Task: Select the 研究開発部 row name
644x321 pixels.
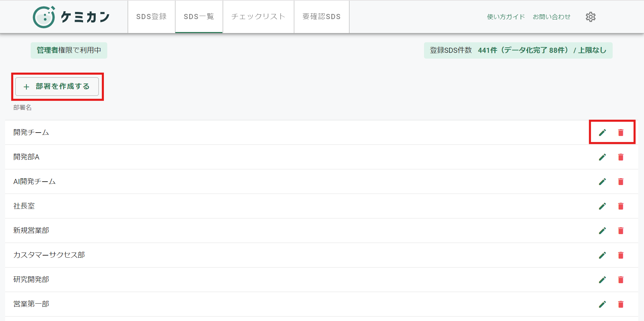Action: tap(31, 279)
